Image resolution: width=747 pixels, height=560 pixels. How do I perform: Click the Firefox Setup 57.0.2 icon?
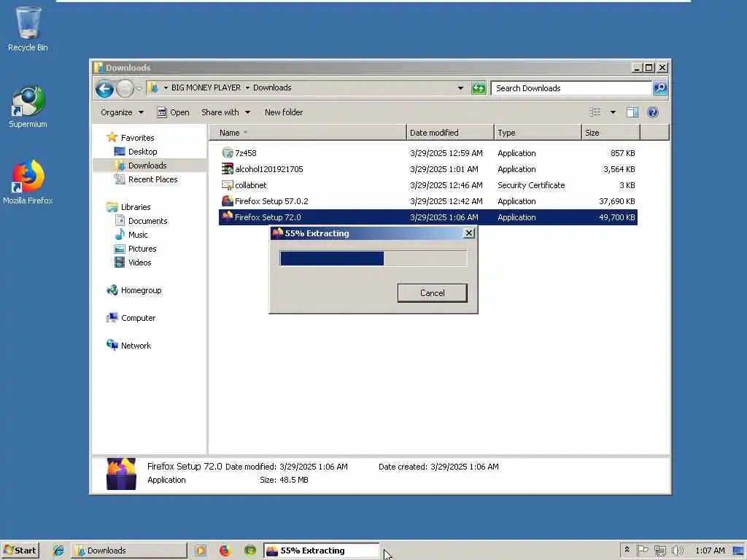click(x=228, y=201)
